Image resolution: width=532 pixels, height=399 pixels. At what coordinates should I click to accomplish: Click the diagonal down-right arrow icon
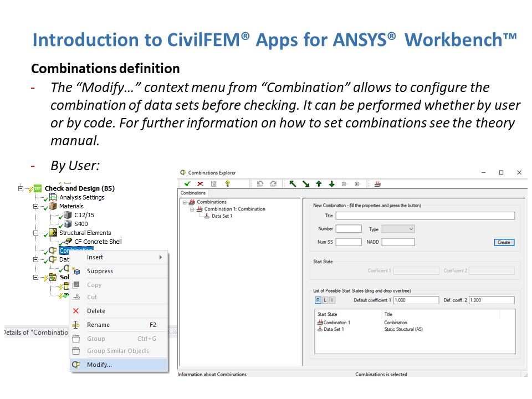tap(306, 183)
